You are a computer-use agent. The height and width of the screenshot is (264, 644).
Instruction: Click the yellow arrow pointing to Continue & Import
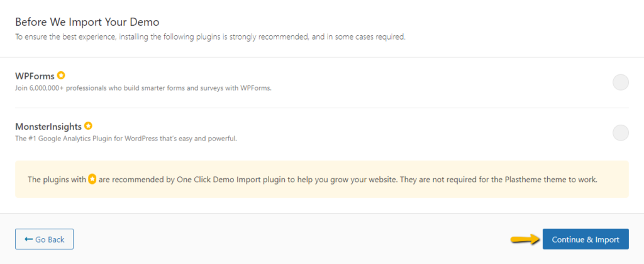pos(525,239)
